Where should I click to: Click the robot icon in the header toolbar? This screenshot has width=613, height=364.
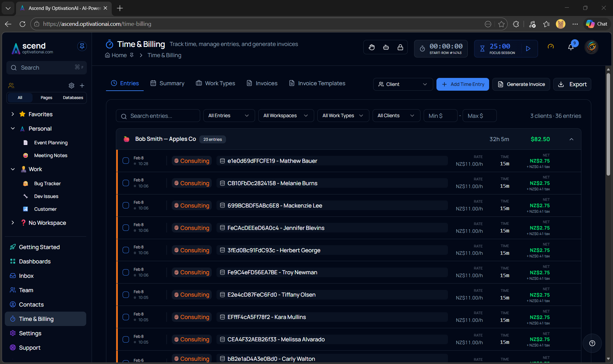click(x=386, y=48)
